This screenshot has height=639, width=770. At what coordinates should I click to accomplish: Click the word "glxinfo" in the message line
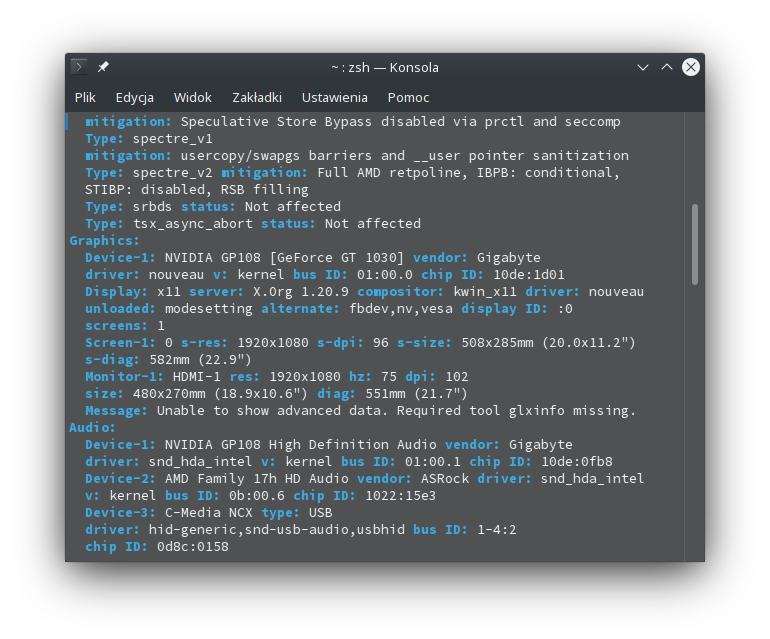pos(536,410)
